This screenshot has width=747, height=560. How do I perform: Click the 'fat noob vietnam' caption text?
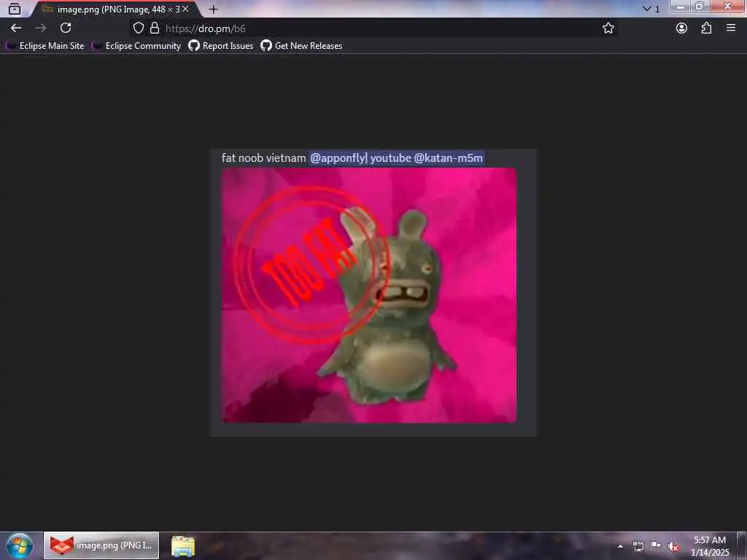point(263,158)
